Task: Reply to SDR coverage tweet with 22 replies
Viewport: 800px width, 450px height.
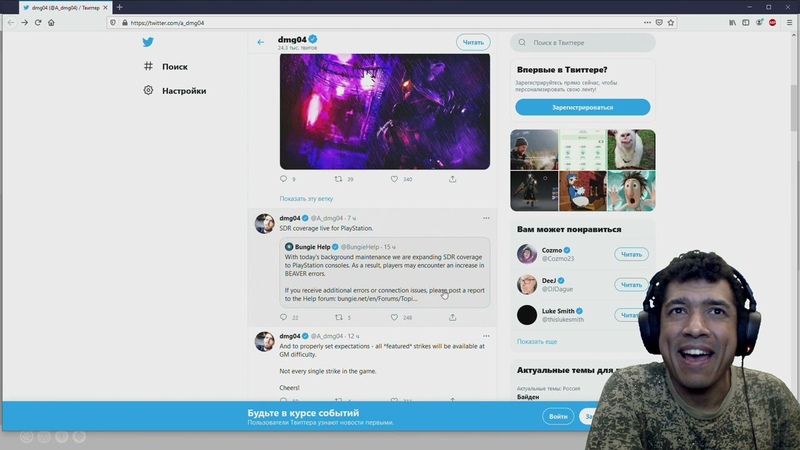Action: click(284, 317)
